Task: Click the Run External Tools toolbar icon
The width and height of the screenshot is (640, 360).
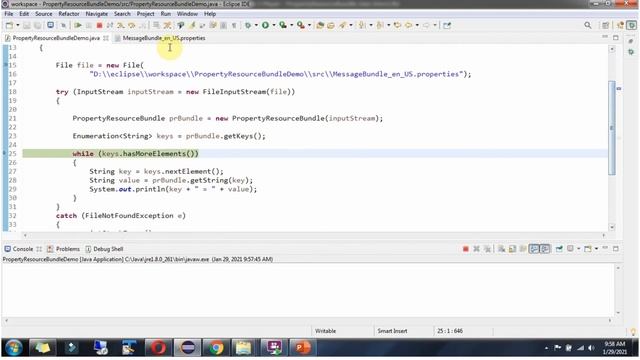Action: point(301,25)
